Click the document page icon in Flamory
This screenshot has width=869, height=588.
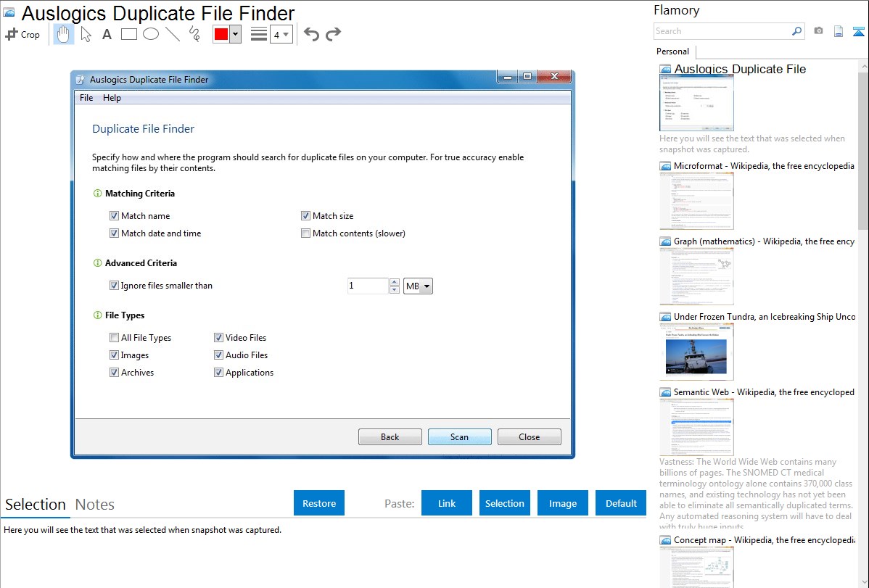pos(839,32)
